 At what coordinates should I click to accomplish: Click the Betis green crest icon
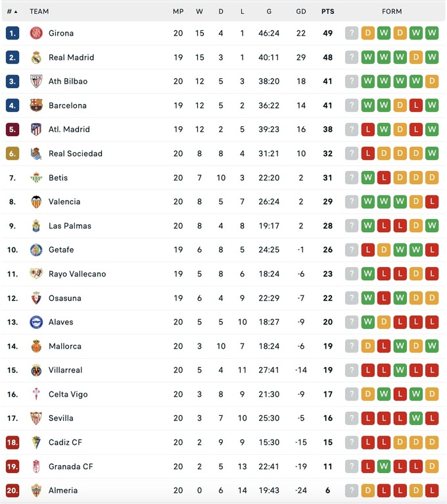coord(36,178)
